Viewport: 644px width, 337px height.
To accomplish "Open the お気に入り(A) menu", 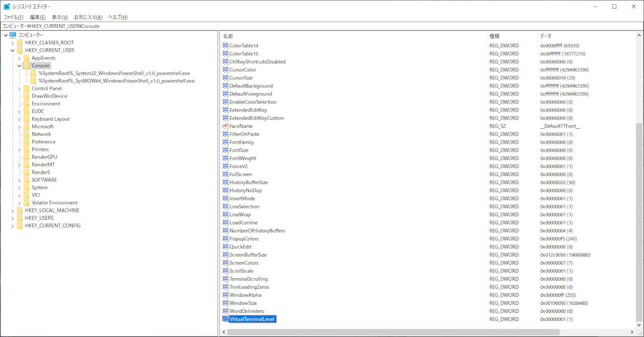I will pyautogui.click(x=88, y=17).
